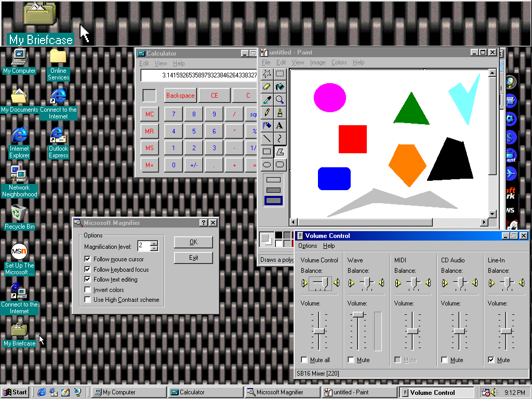Click the Magnification level input field
Viewport: 532px width, 399px height.
tap(144, 246)
